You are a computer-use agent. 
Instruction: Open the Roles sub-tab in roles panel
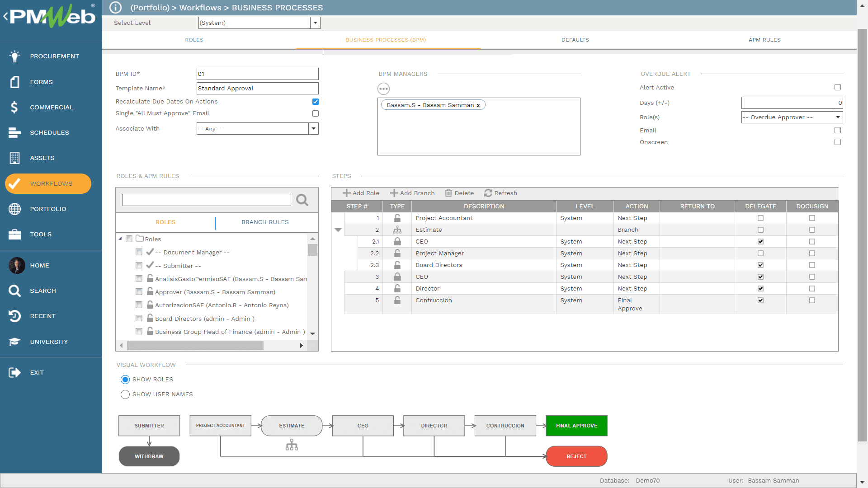(x=165, y=222)
